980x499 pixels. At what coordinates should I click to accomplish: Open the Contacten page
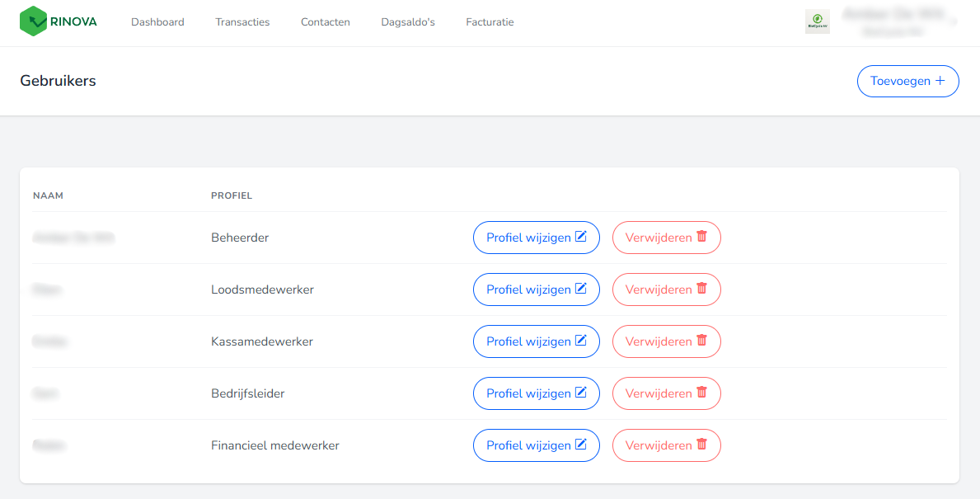point(325,22)
